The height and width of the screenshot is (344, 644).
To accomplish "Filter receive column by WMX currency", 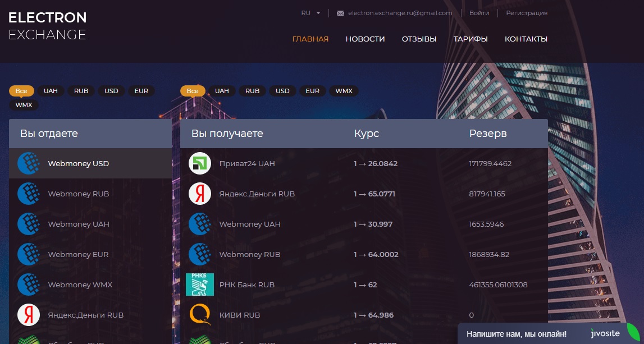I will 344,91.
